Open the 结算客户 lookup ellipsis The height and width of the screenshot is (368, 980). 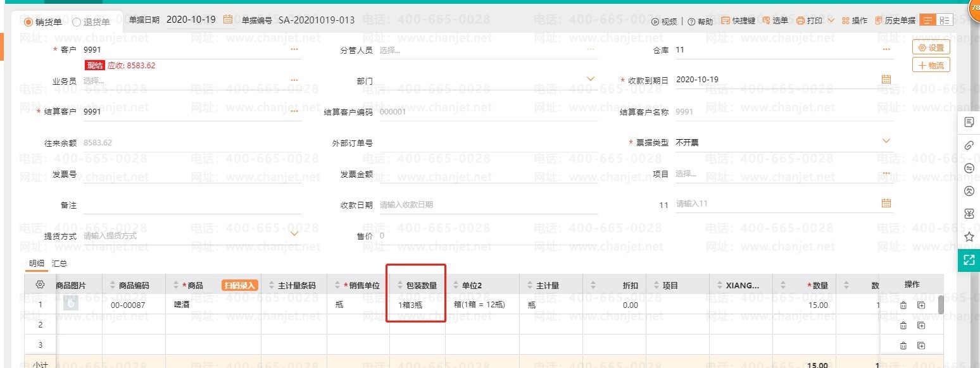point(294,111)
